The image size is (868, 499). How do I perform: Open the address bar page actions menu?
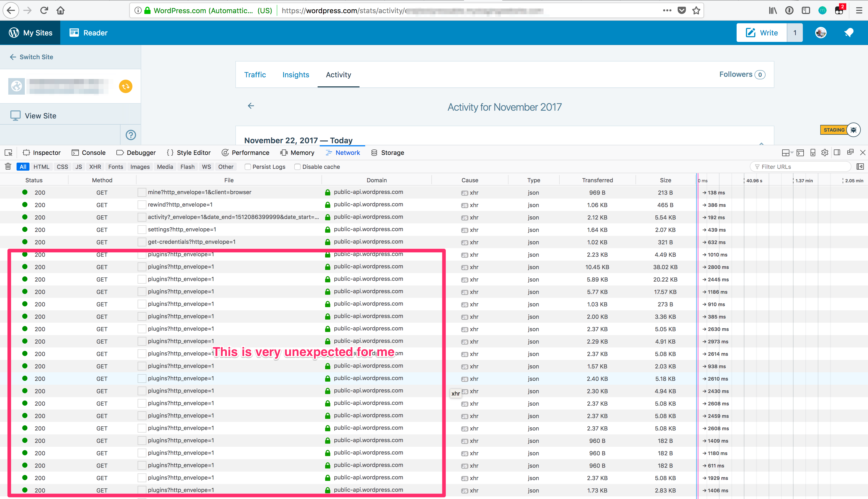(x=667, y=10)
